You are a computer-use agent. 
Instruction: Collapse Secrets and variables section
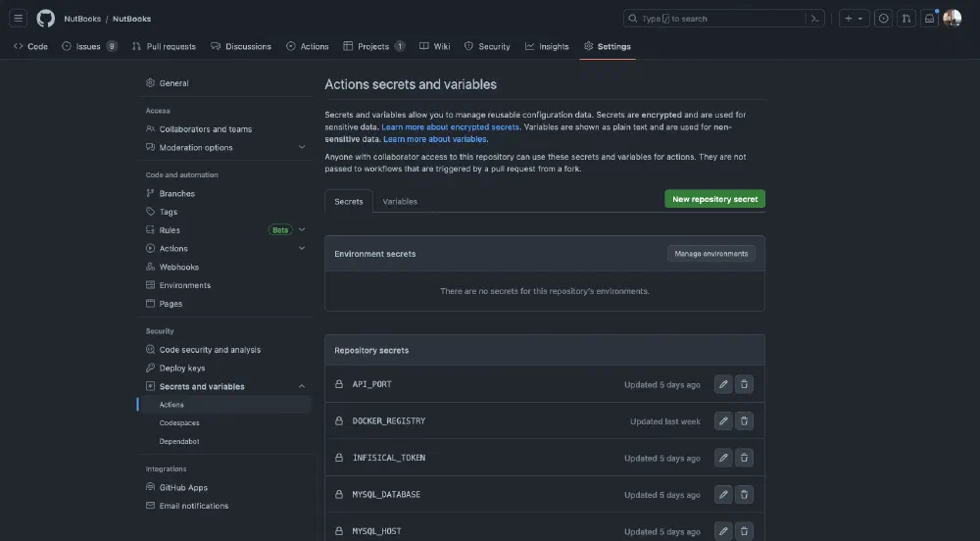(x=302, y=386)
